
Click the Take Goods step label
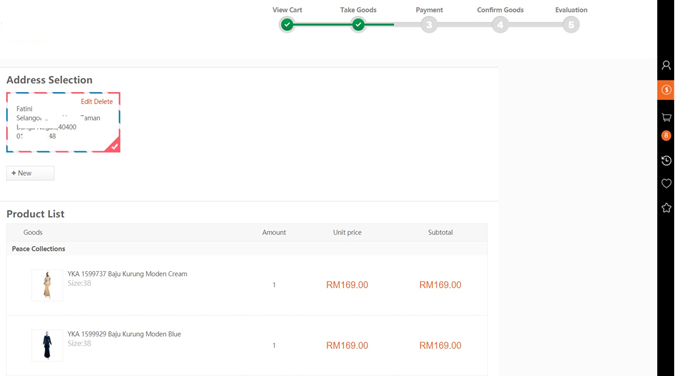click(358, 10)
